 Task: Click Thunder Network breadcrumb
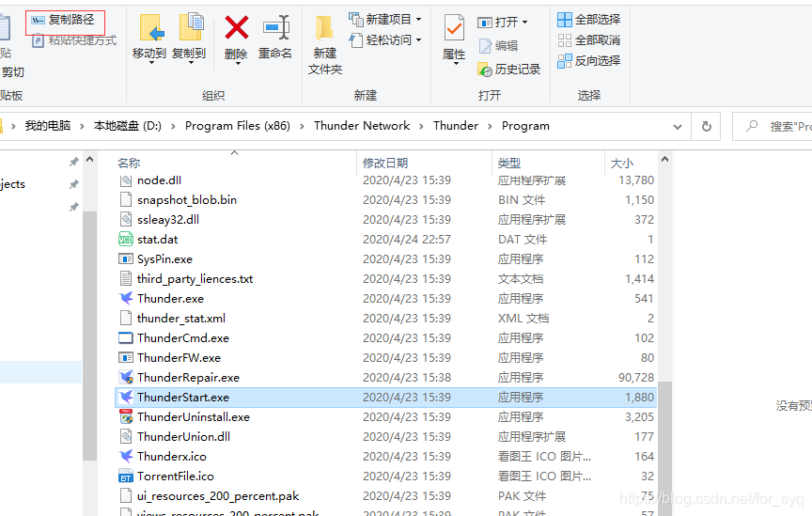(362, 126)
